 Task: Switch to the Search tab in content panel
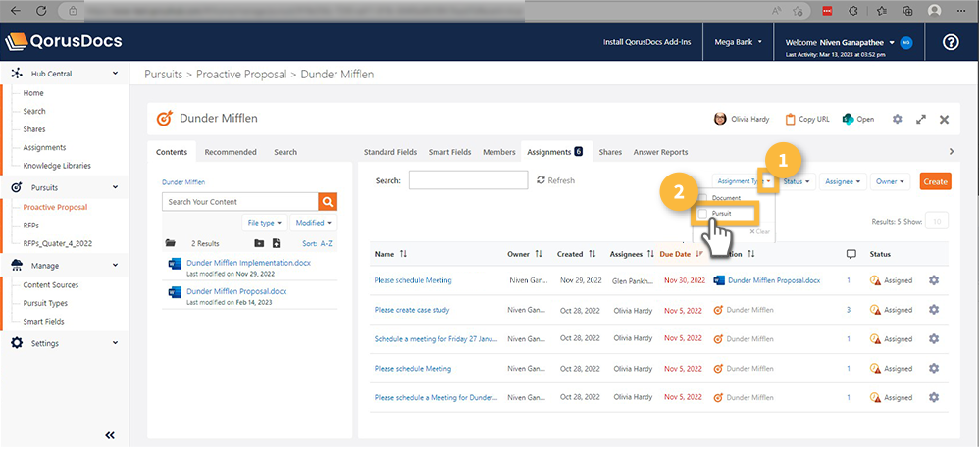point(285,152)
